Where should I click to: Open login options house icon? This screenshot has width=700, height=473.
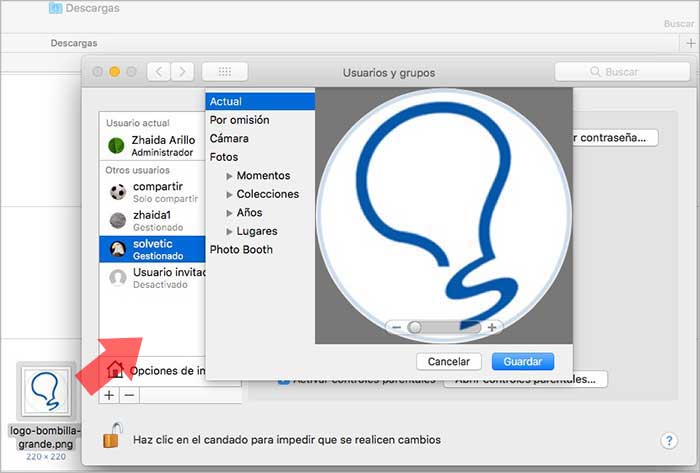(115, 369)
